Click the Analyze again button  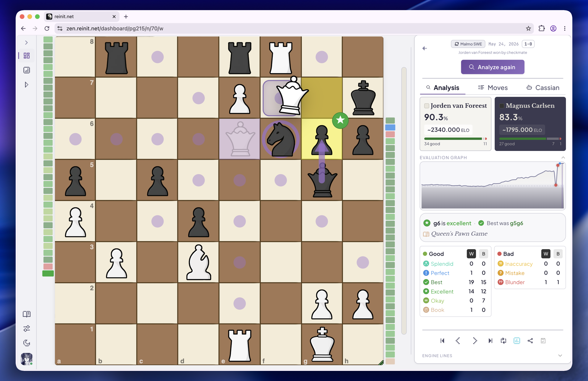click(x=492, y=67)
